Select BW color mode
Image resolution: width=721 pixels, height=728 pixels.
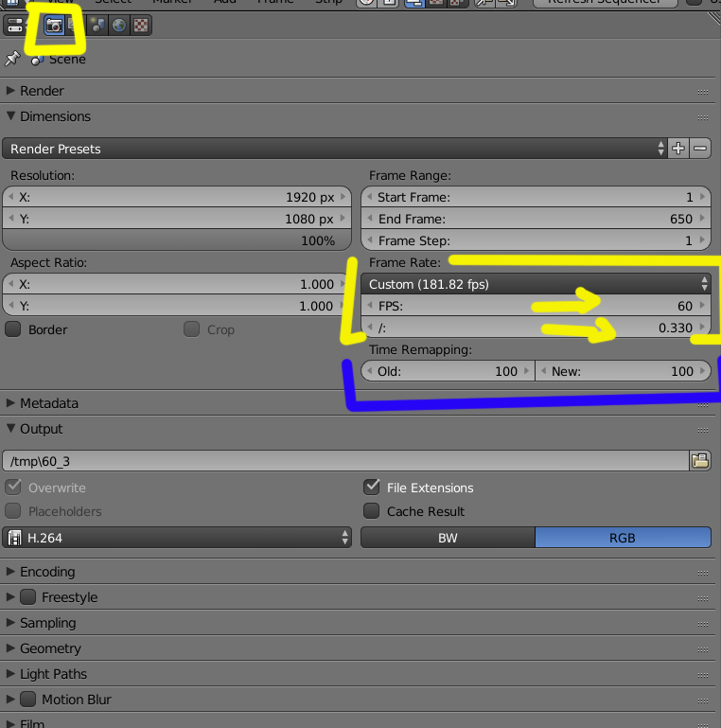(x=448, y=538)
